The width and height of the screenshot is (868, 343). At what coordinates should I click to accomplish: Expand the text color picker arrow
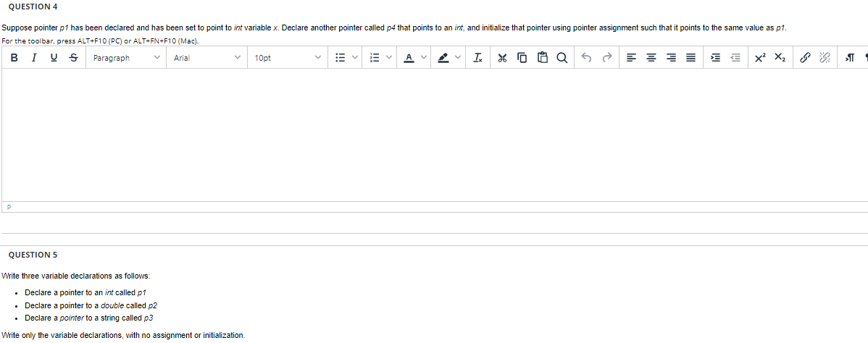[423, 58]
